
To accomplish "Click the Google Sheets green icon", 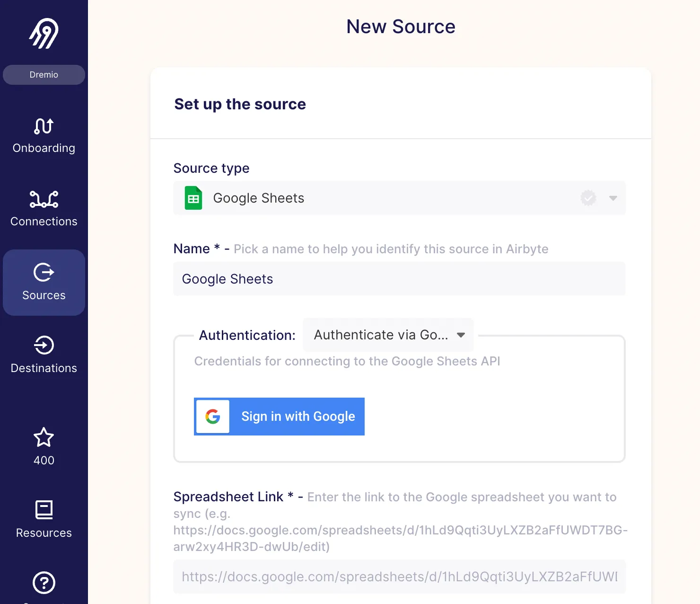I will click(x=193, y=198).
